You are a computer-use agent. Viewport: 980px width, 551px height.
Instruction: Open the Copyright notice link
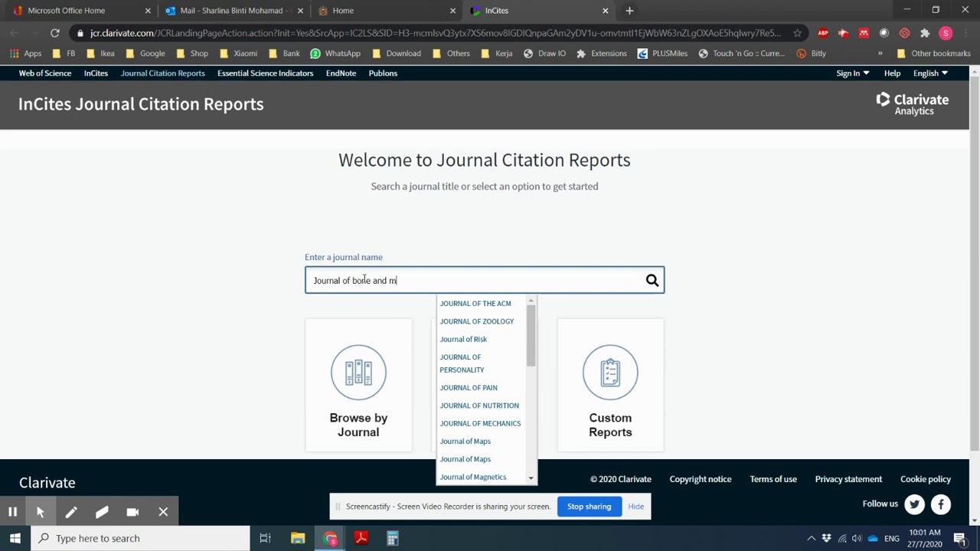coord(701,479)
